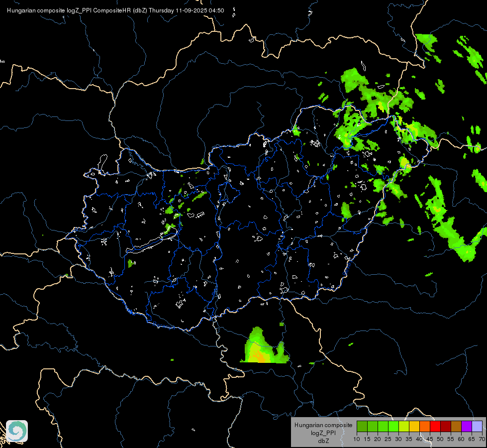Click the map title text at the top
This screenshot has height=448, width=487.
coord(115,10)
